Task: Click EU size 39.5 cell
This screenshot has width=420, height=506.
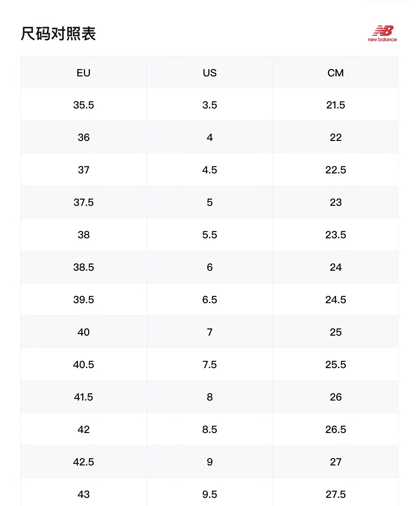Action: 84,299
